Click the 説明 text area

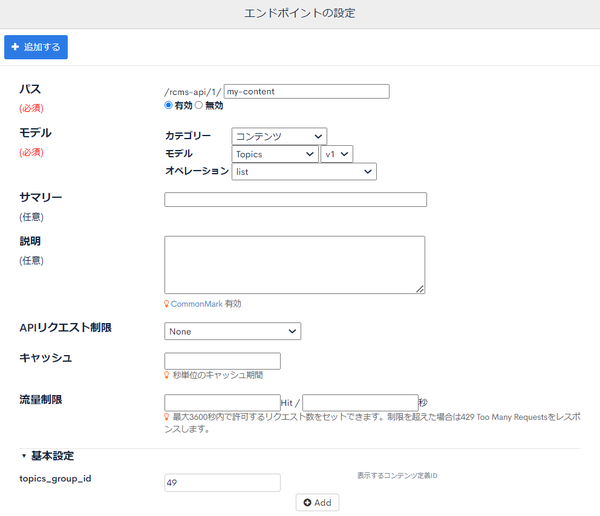[295, 265]
